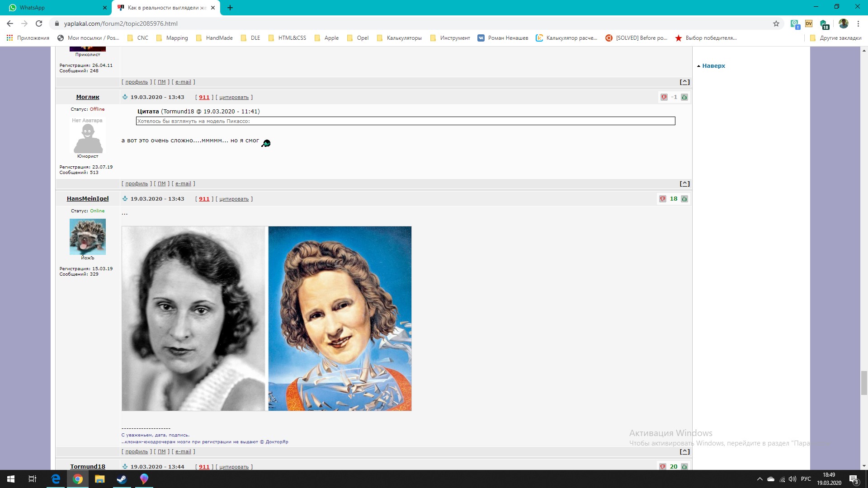Open the Mapping bookmarks folder
Viewport: 868px width, 488px height.
point(172,38)
